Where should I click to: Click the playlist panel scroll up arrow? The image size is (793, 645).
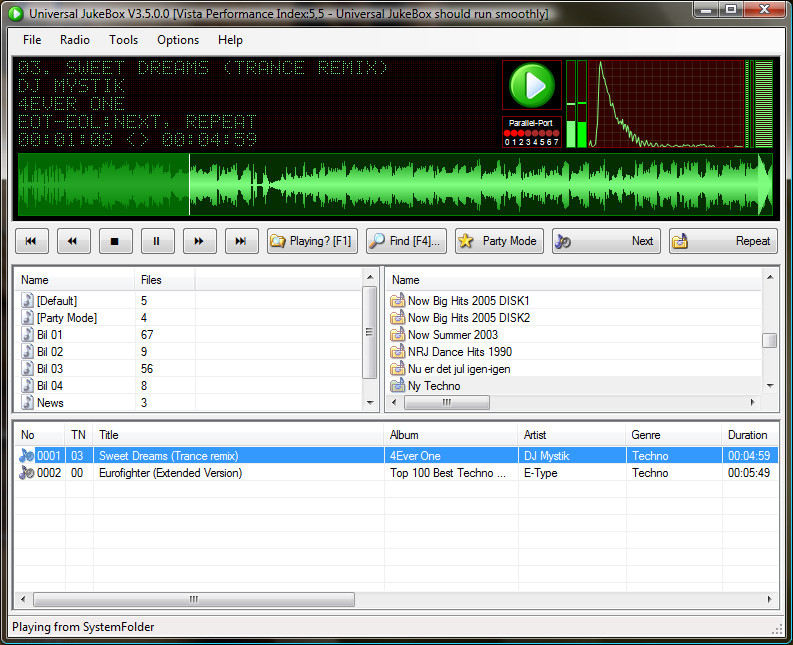pos(370,277)
